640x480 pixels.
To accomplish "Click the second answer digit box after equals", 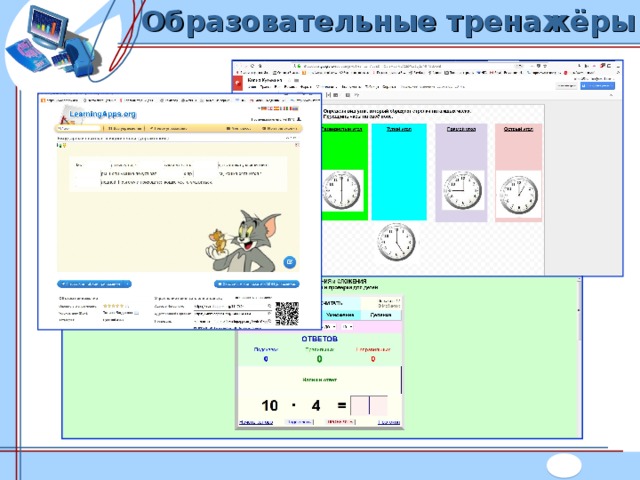I will click(x=378, y=405).
